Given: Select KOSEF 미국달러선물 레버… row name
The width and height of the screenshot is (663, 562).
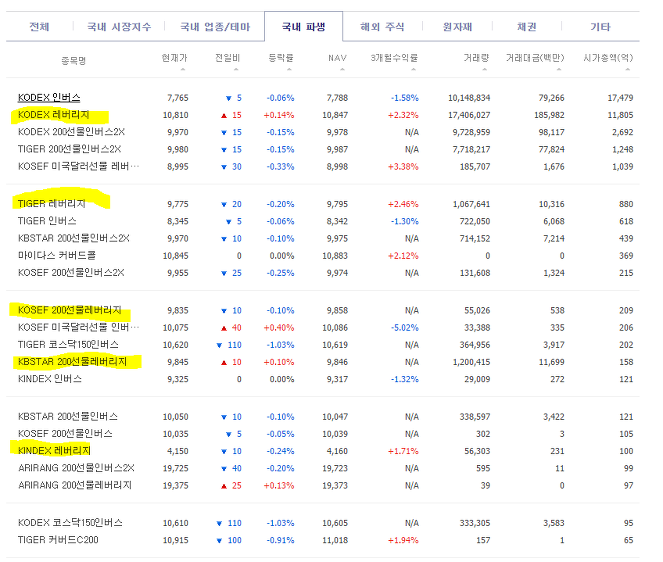Looking at the screenshot, I should point(78,167).
